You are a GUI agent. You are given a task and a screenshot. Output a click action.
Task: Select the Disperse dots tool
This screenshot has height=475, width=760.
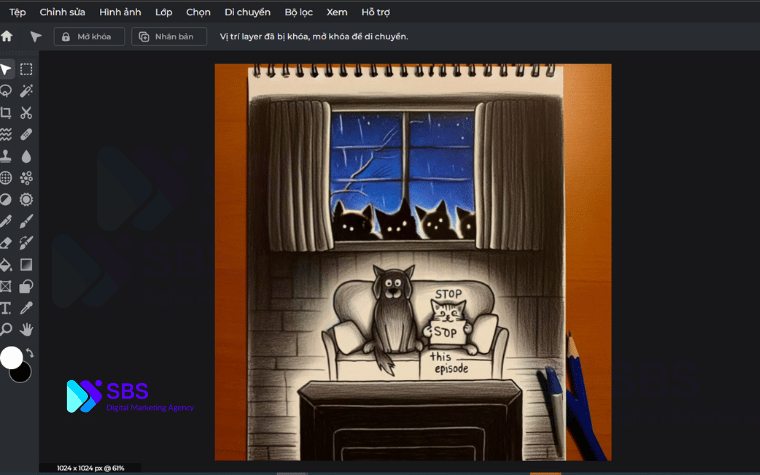[26, 178]
